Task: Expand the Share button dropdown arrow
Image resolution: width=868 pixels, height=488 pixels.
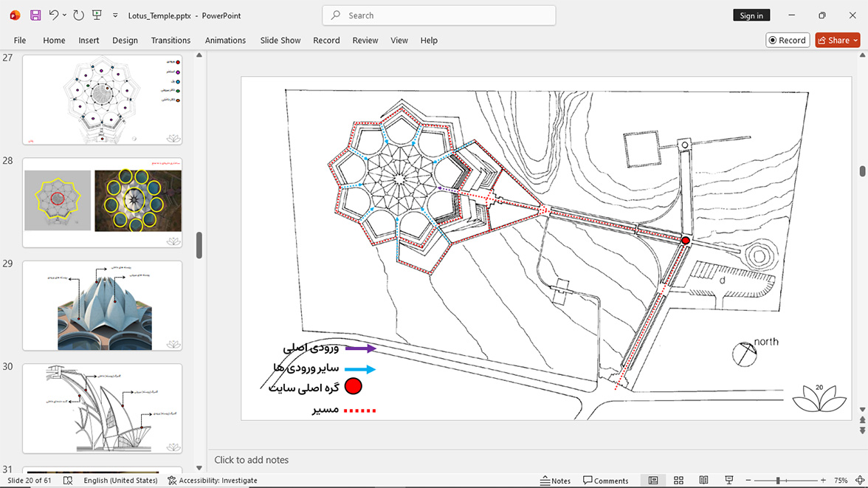Action: click(x=855, y=41)
